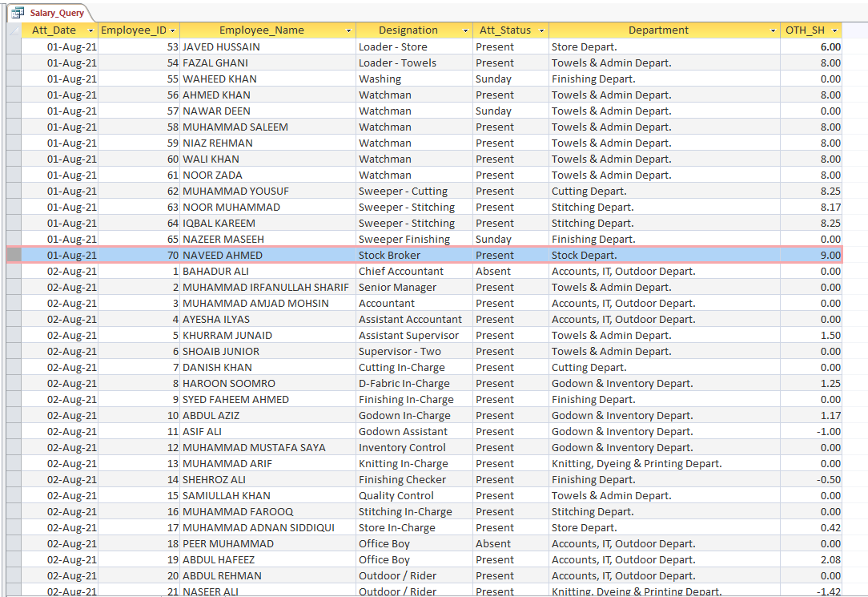
Task: Click the name cell AHMED KHAN
Action: click(x=268, y=95)
